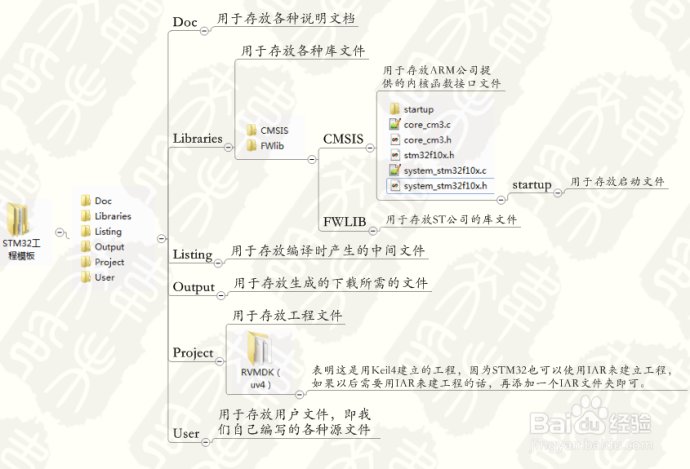690x469 pixels.
Task: Select the Output topic label
Action: (194, 287)
